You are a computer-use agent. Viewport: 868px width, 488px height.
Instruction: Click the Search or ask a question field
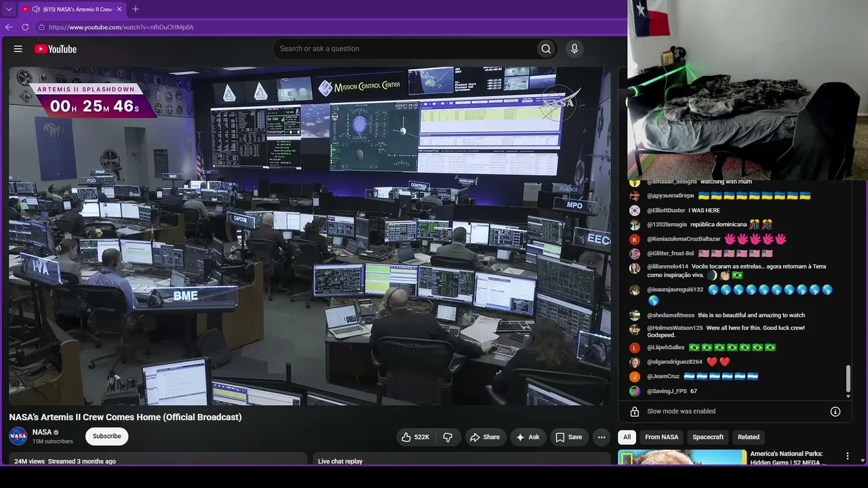[x=405, y=49]
